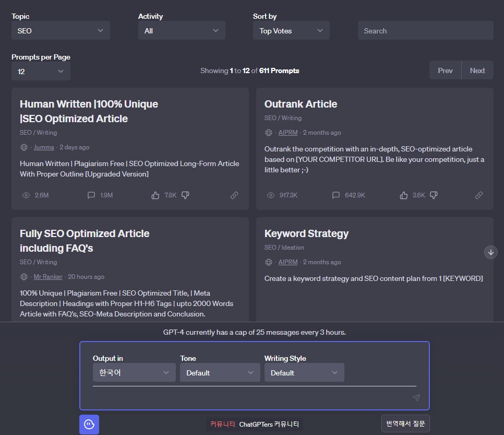Click globe icon on Keyword Strategy card
Screen dimensions: 504x435
pos(268,262)
